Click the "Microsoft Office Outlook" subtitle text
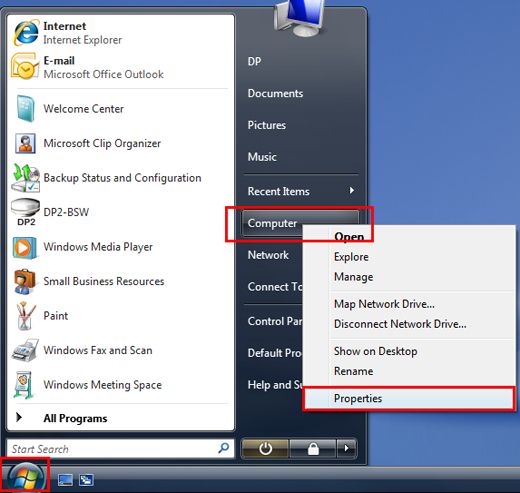This screenshot has width=520, height=493. click(x=103, y=74)
